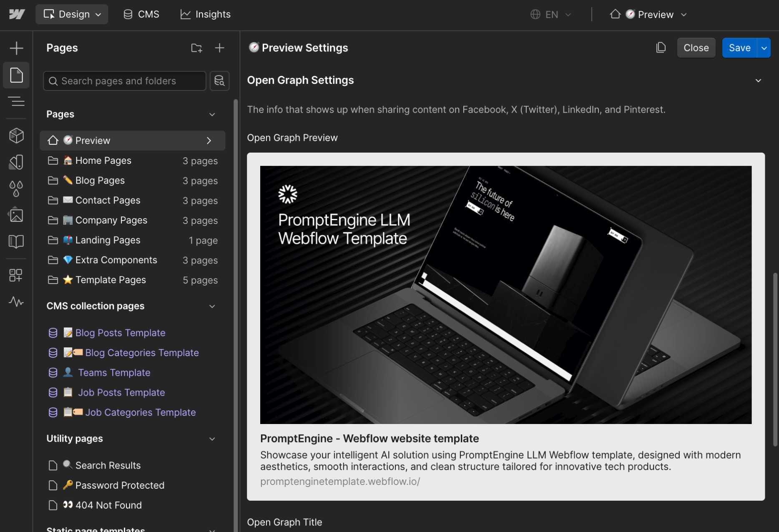The image size is (779, 532).
Task: Open the Apps panel
Action: tap(16, 275)
